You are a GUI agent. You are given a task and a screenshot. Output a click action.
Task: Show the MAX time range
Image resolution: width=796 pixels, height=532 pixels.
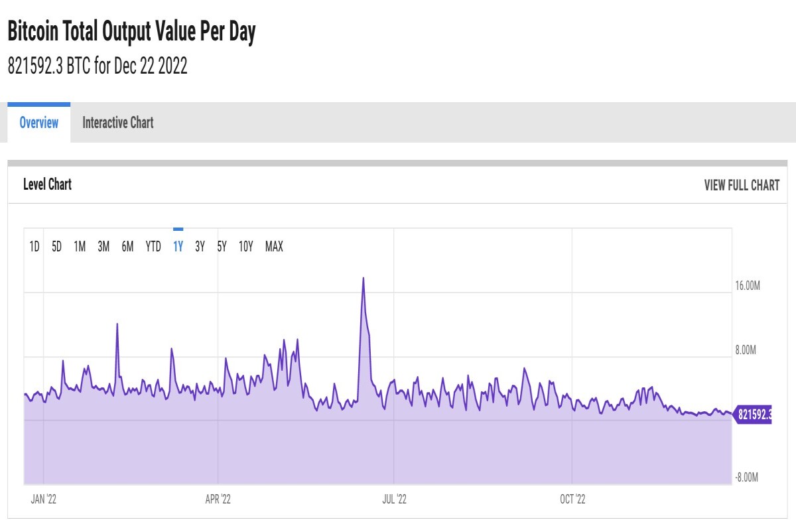coord(274,247)
